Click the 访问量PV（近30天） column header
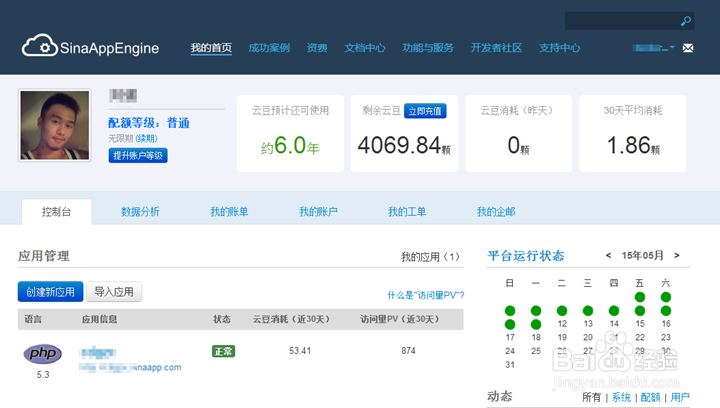The height and width of the screenshot is (408, 720). tap(399, 319)
